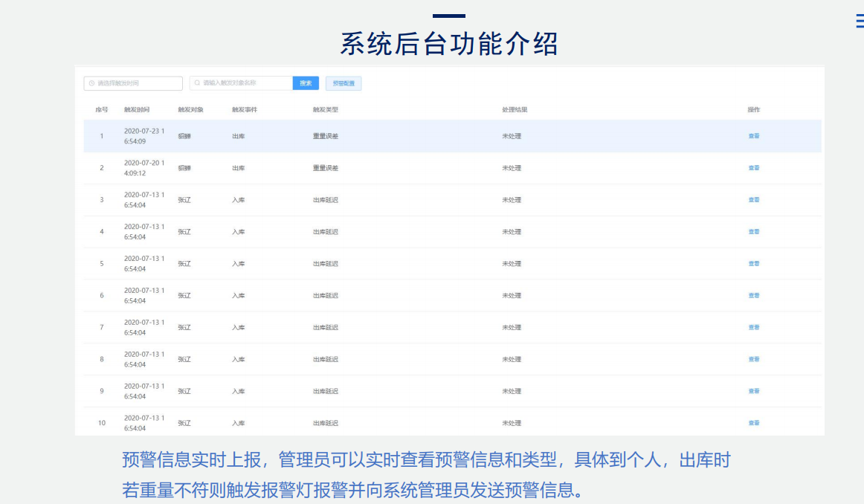Image resolution: width=864 pixels, height=504 pixels.
Task: Click the time cell in row 7
Action: tap(144, 327)
